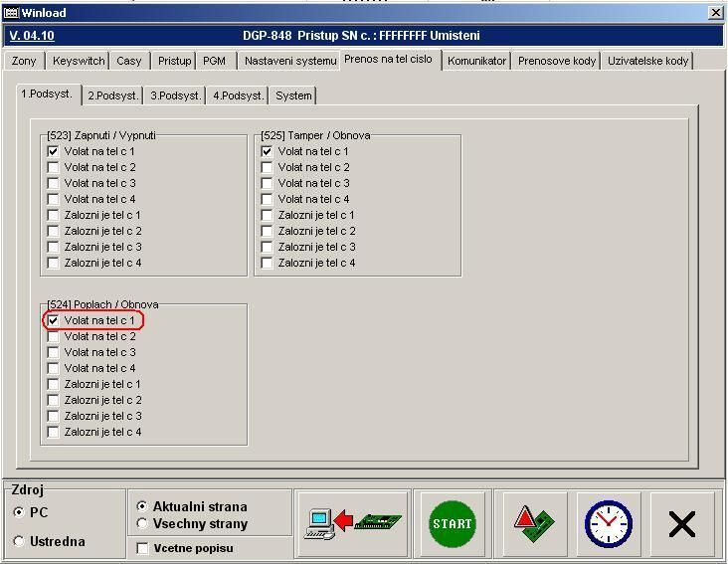Switch to the Komunikator tab
728x564 pixels.
(x=477, y=61)
